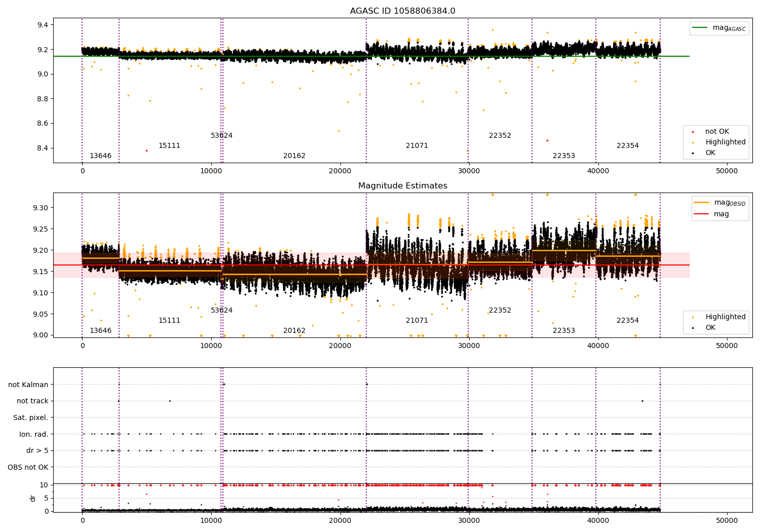The image size is (760, 532).
Task: Click the 'dr' axis label in bottom plot
Action: click(33, 498)
